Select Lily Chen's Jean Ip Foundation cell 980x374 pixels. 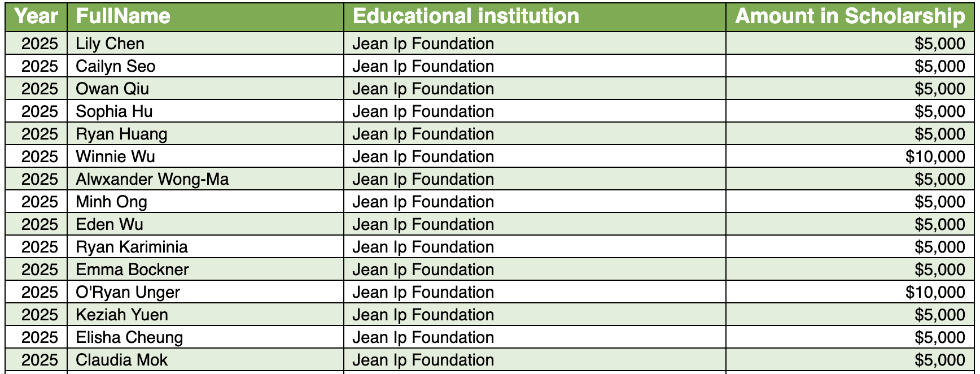point(423,44)
